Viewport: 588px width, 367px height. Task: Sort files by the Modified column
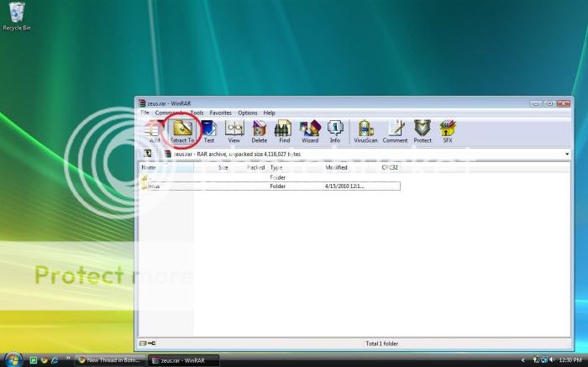point(337,168)
